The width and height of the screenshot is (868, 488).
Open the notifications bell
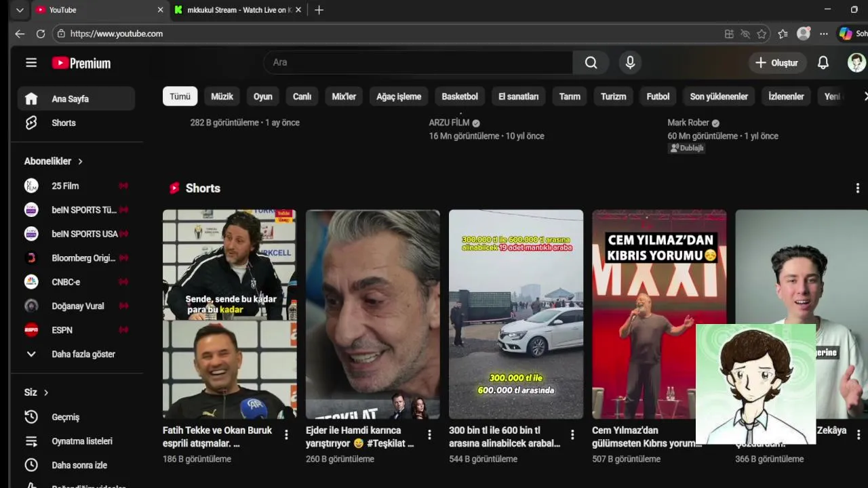point(823,62)
